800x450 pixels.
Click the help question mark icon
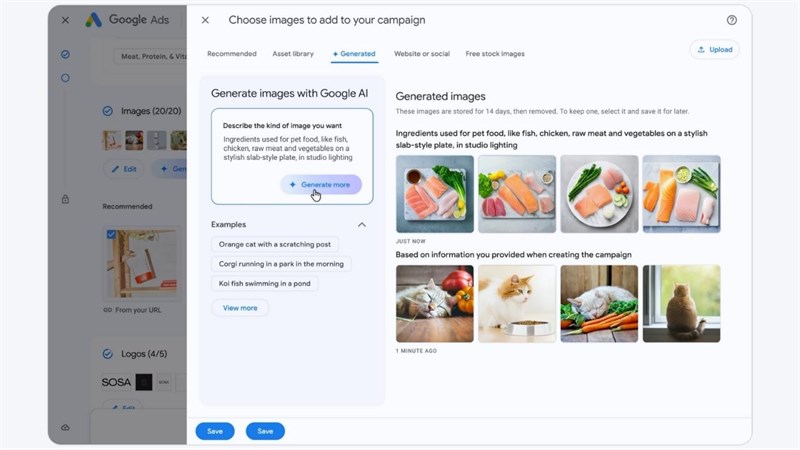click(731, 20)
